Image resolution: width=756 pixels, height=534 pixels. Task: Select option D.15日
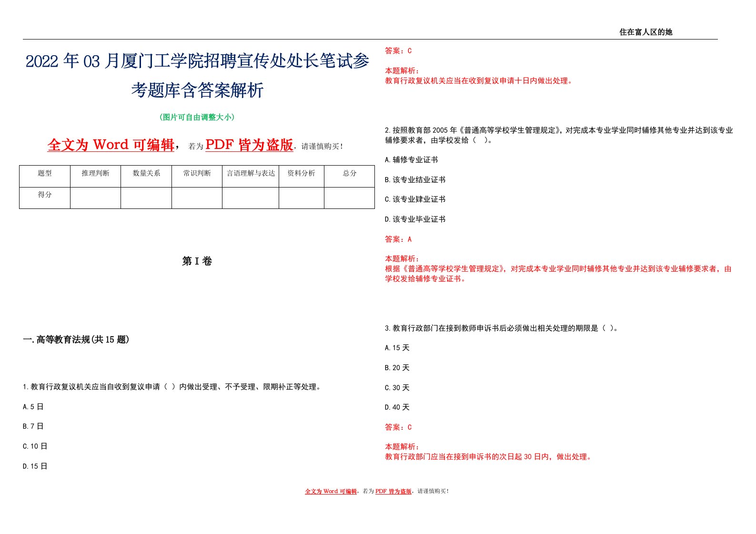pos(35,466)
